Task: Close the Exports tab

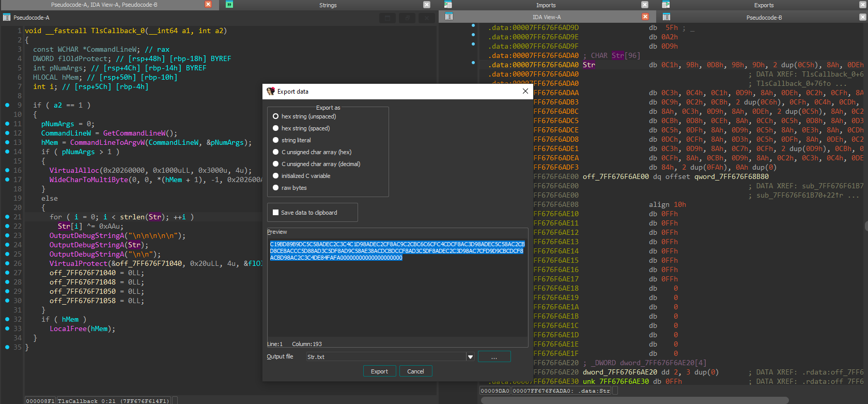Action: point(863,5)
